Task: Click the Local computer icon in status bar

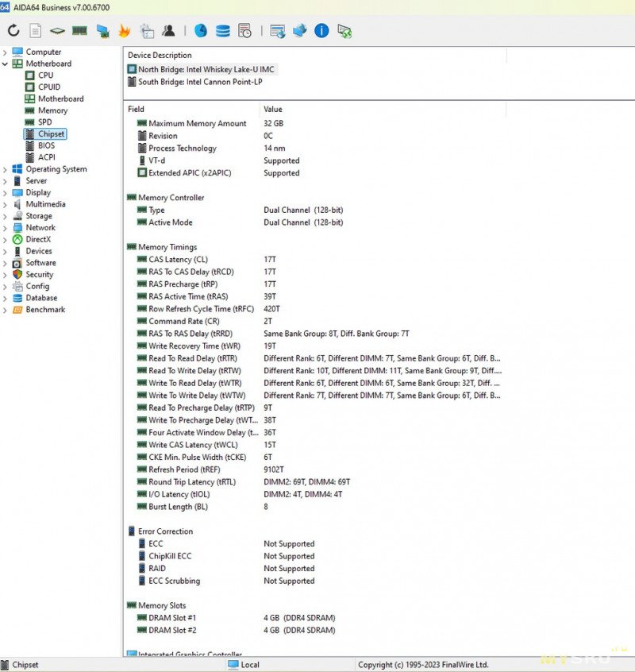Action: pyautogui.click(x=233, y=665)
